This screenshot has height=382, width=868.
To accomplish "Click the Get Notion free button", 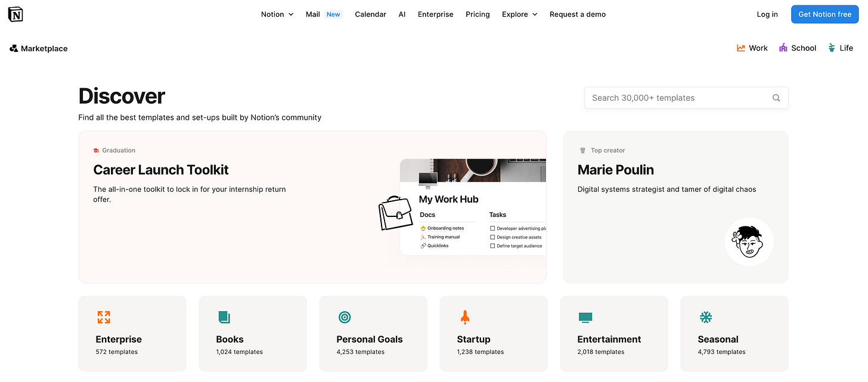I will pyautogui.click(x=824, y=14).
